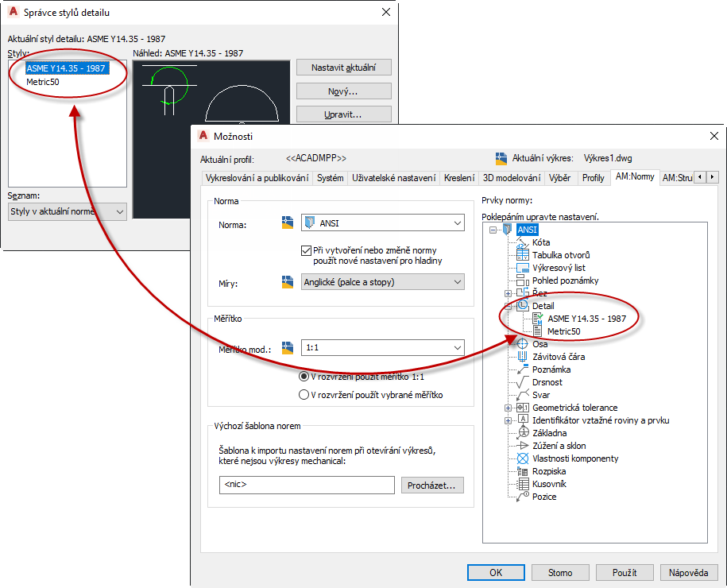The image size is (727, 588).
Task: Open Seznam dropdown in Správce stylů detailu
Action: click(x=68, y=211)
